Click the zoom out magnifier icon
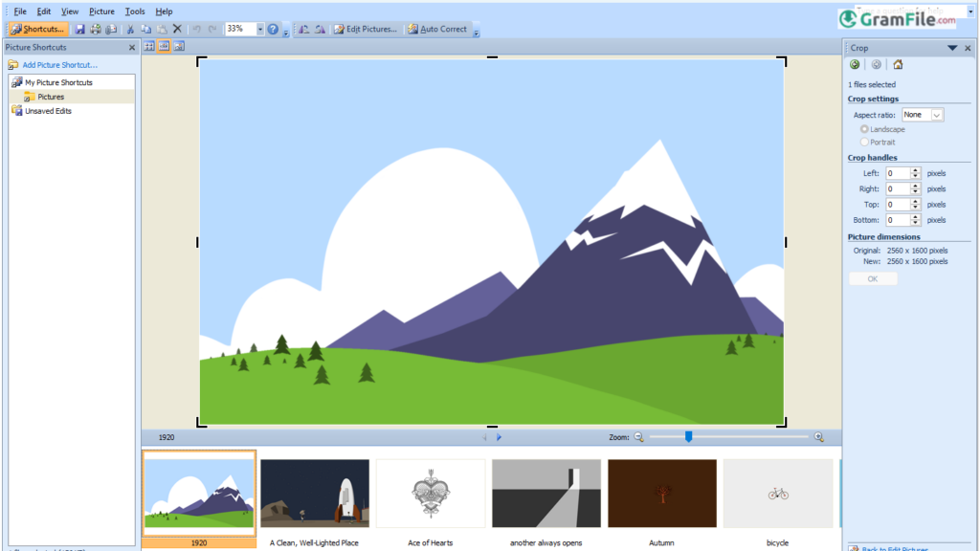 tap(639, 436)
